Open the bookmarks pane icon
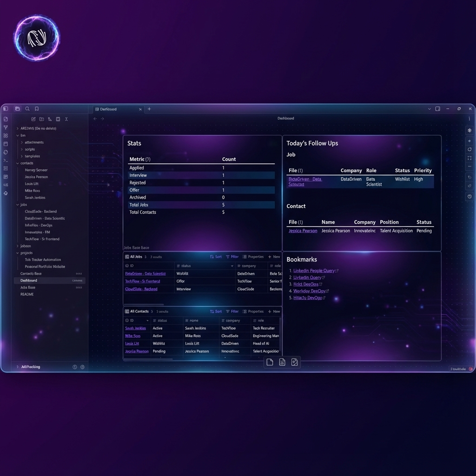476x476 pixels. click(37, 109)
